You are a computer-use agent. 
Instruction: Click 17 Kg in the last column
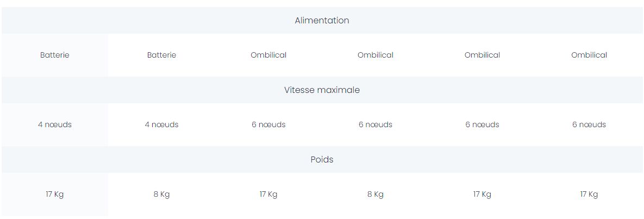(x=589, y=195)
